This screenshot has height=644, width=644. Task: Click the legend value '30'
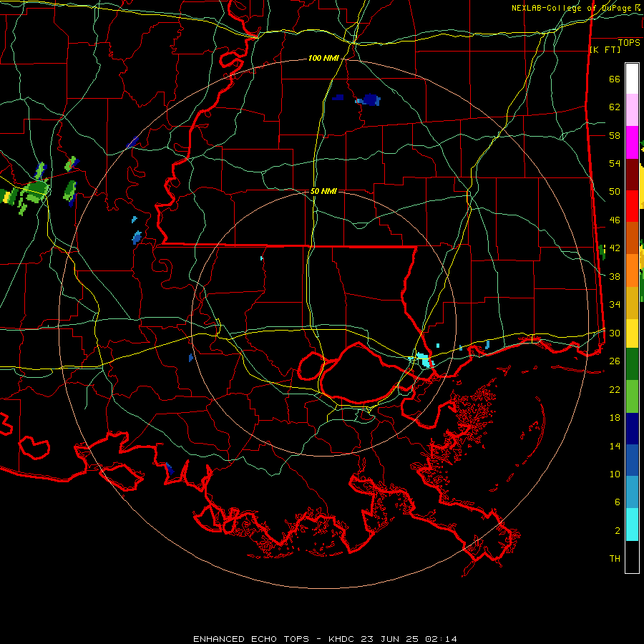(x=615, y=333)
